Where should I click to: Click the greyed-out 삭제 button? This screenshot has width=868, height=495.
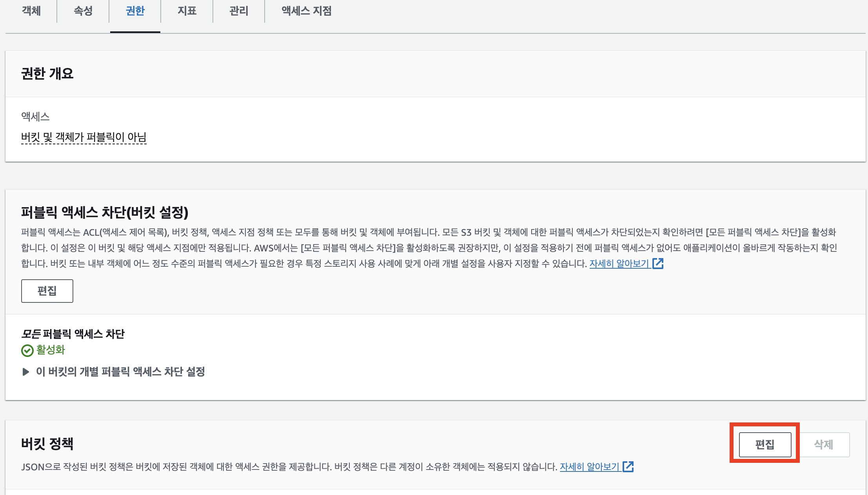824,445
